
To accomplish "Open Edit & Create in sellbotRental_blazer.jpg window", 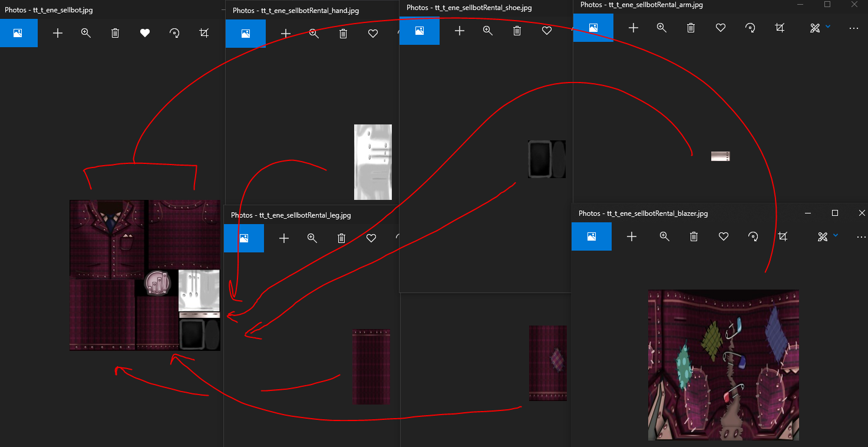I will (x=823, y=236).
